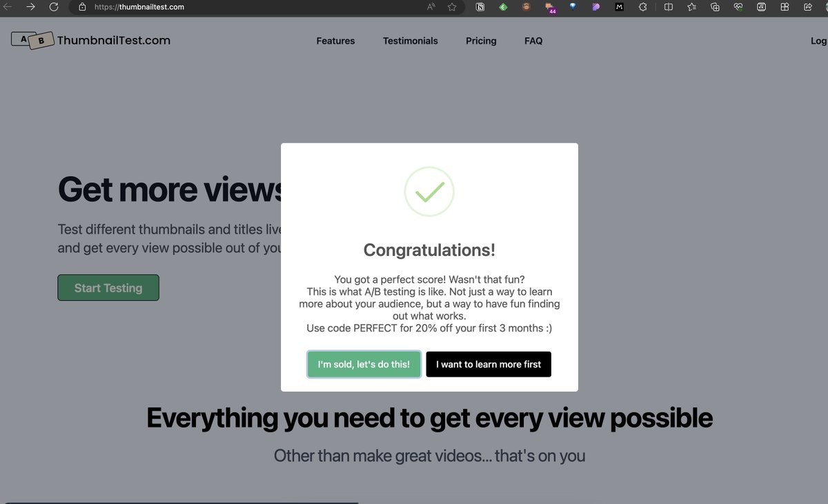Click the Read Aloud icon in address bar
The width and height of the screenshot is (828, 504).
[x=431, y=7]
